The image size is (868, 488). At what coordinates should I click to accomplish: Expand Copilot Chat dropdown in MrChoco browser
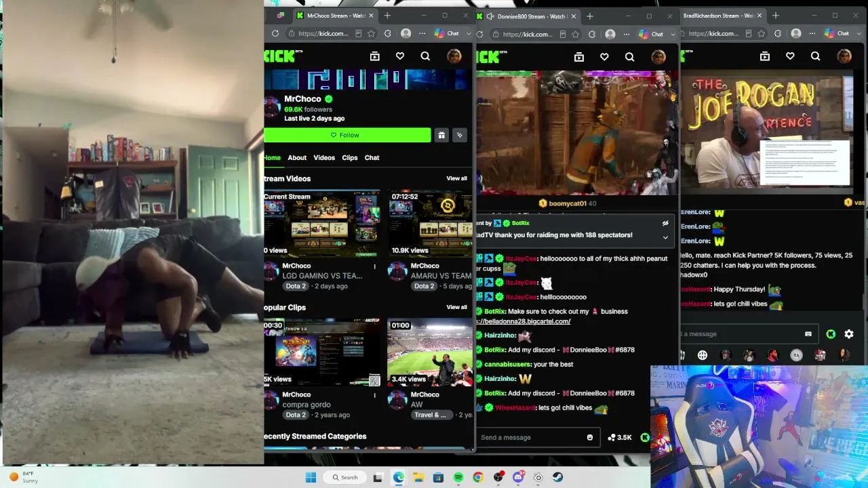point(468,33)
